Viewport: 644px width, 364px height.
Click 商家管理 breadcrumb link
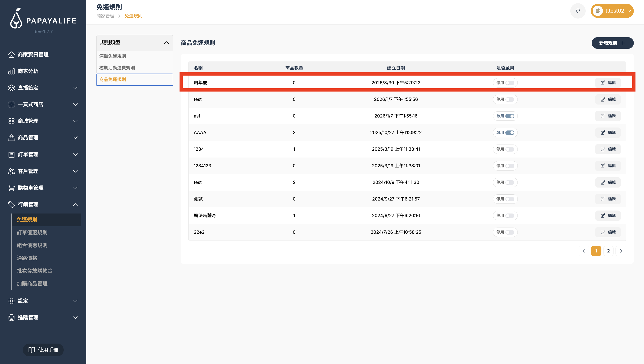[x=105, y=16]
